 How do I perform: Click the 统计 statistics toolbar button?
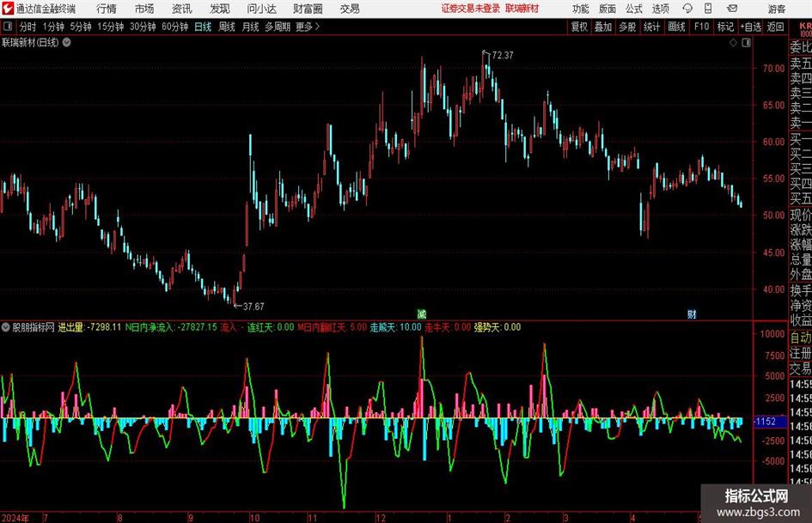coord(651,27)
